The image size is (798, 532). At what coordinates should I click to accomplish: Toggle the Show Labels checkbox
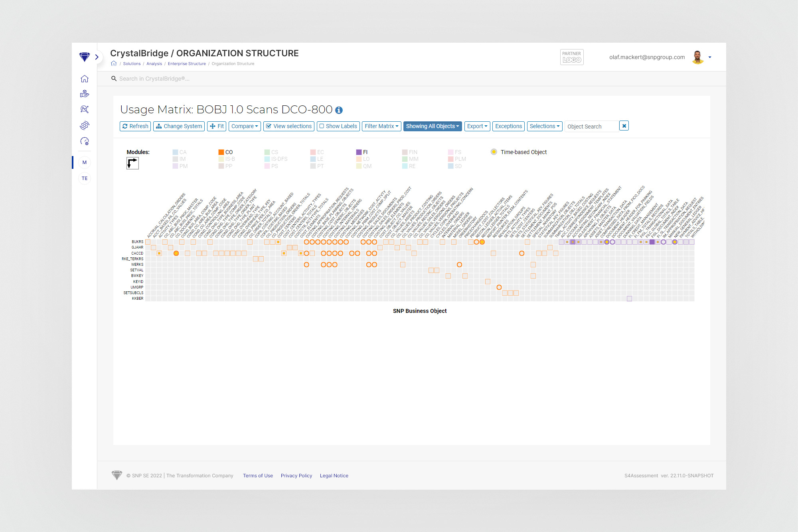pyautogui.click(x=338, y=126)
